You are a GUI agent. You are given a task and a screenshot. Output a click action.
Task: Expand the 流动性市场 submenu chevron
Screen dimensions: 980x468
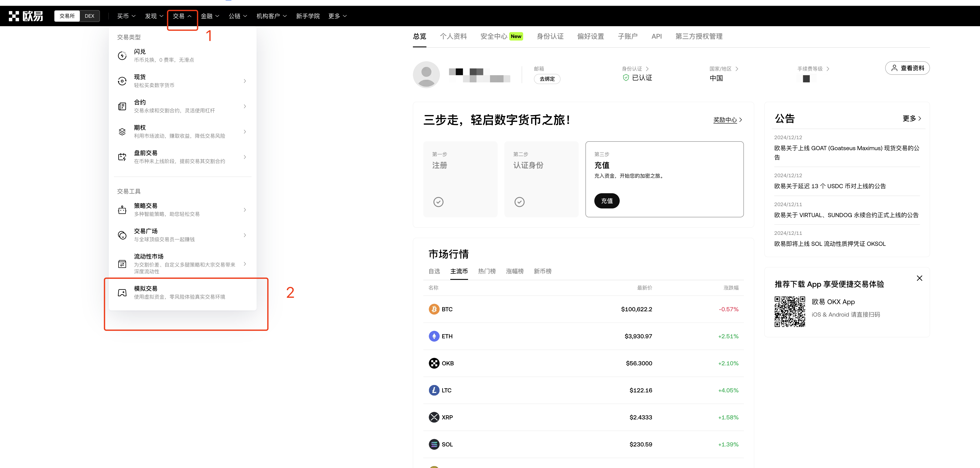pos(245,264)
